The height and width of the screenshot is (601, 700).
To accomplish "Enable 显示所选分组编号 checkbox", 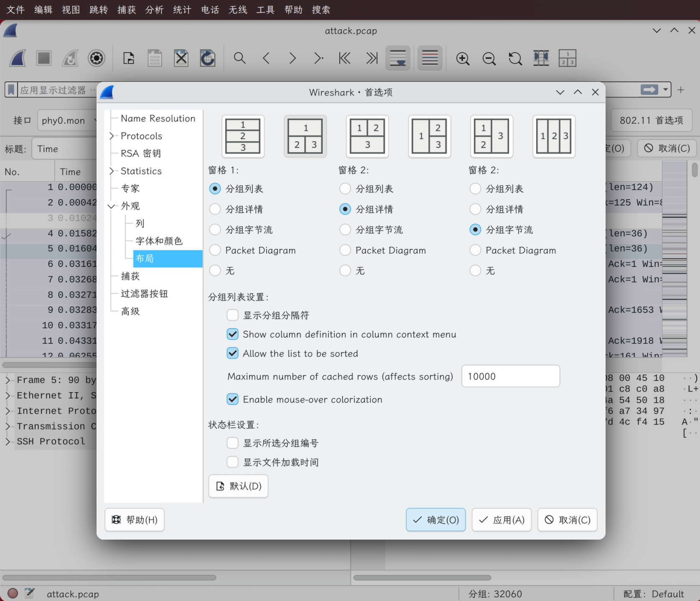I will point(232,443).
